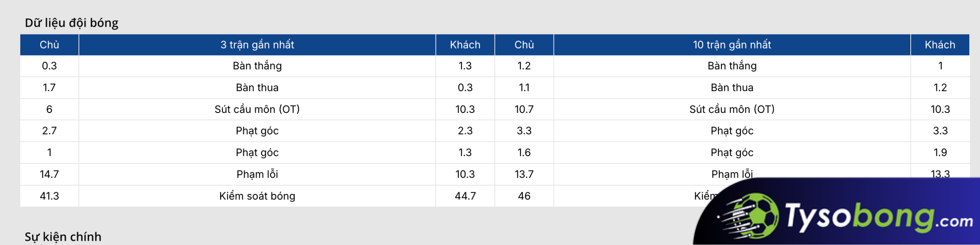Select the 44.7 away possession value
This screenshot has width=980, height=245.
click(465, 196)
